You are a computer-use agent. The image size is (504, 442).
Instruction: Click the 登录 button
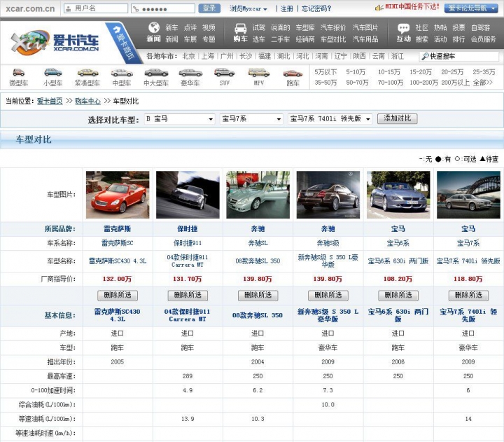[209, 8]
